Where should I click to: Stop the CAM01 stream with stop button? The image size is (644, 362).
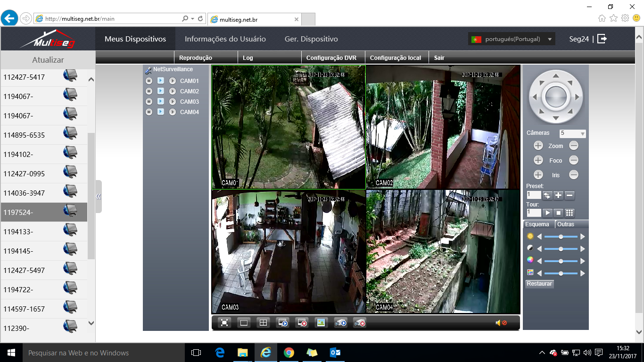149,81
